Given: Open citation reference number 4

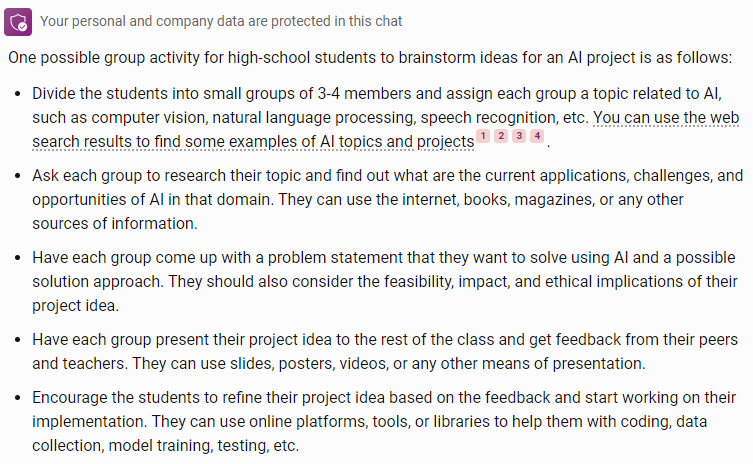Looking at the screenshot, I should tap(537, 136).
